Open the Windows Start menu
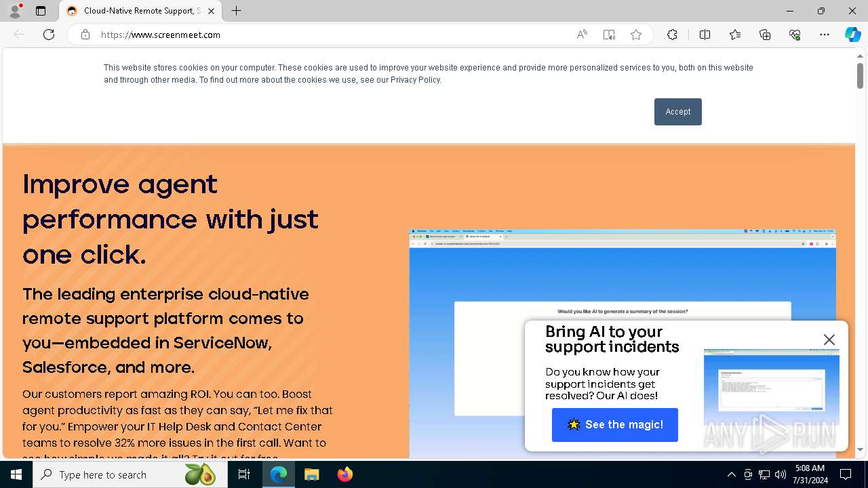Image resolution: width=868 pixels, height=488 pixels. point(16,474)
